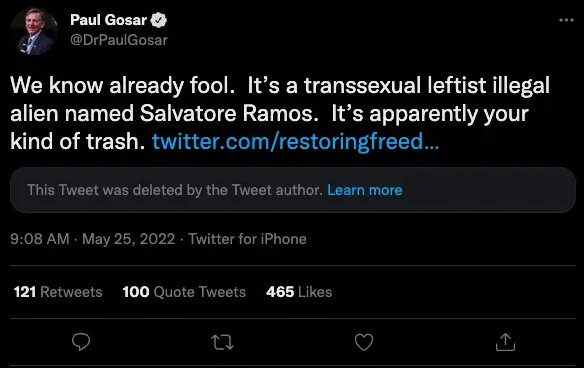Click the word Retweets beside 121
Screen dimensions: 584x368
coord(71,292)
